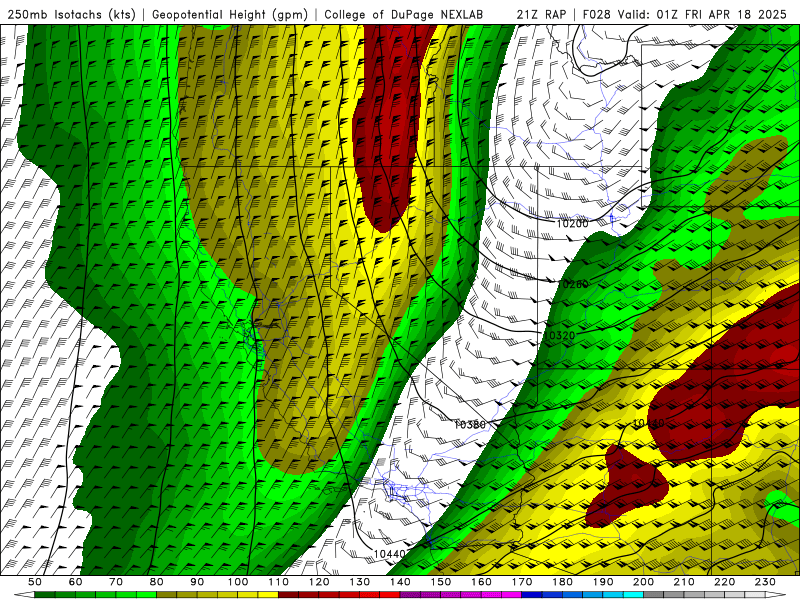
Task: Click the 230 value on the color scale
Action: (x=766, y=582)
